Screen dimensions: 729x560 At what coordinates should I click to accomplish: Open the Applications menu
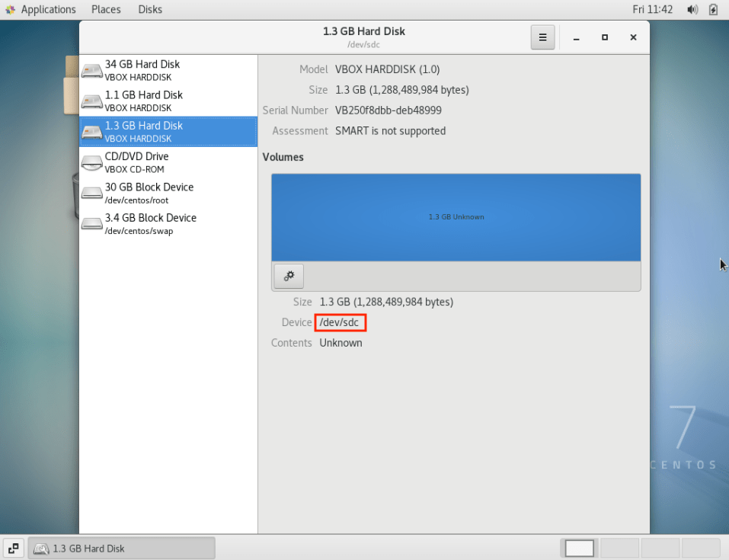pyautogui.click(x=42, y=9)
